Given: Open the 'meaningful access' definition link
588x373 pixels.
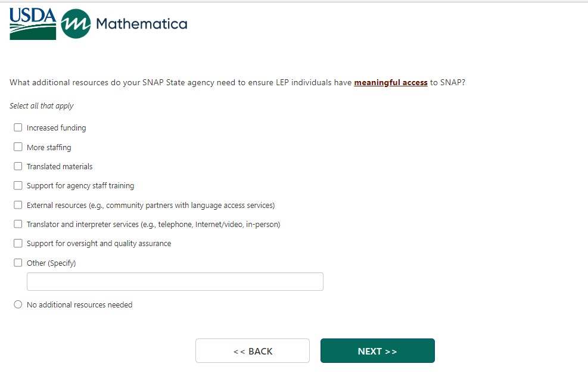Looking at the screenshot, I should (391, 83).
